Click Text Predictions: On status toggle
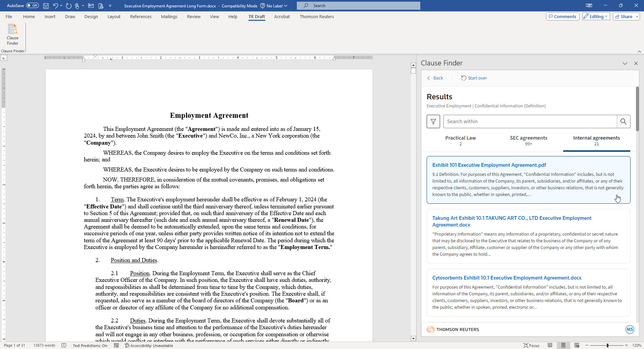 pyautogui.click(x=90, y=345)
